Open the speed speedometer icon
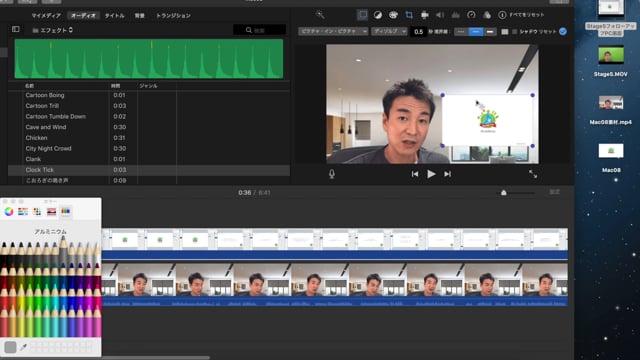 [x=471, y=15]
